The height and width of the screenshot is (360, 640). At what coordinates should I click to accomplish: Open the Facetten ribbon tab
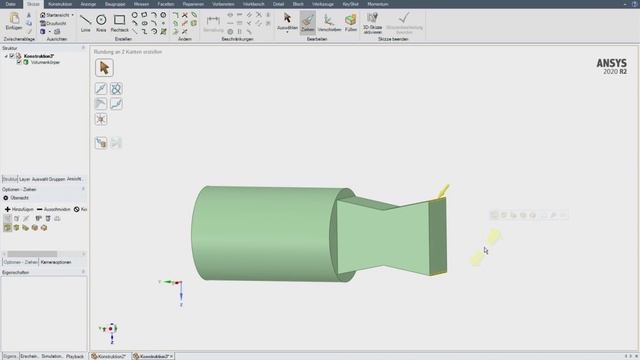pos(166,4)
